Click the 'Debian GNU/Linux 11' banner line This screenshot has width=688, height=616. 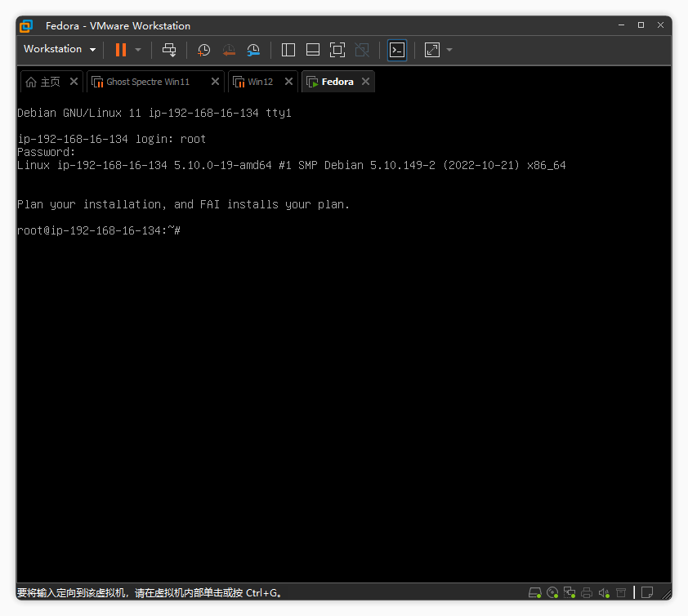154,114
